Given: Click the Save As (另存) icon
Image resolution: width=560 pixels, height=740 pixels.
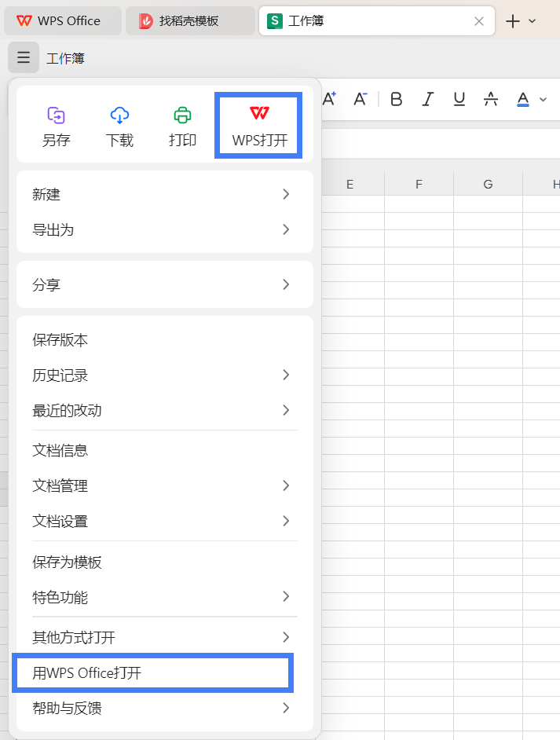Looking at the screenshot, I should click(56, 115).
